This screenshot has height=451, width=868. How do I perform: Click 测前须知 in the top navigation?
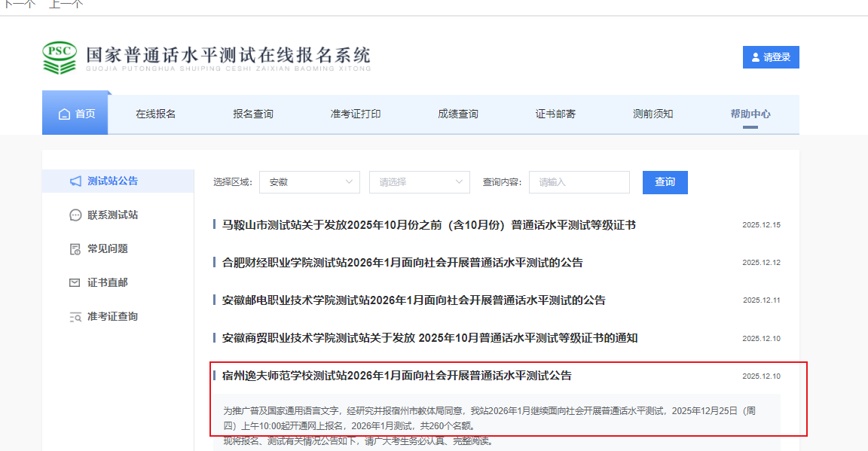point(653,114)
